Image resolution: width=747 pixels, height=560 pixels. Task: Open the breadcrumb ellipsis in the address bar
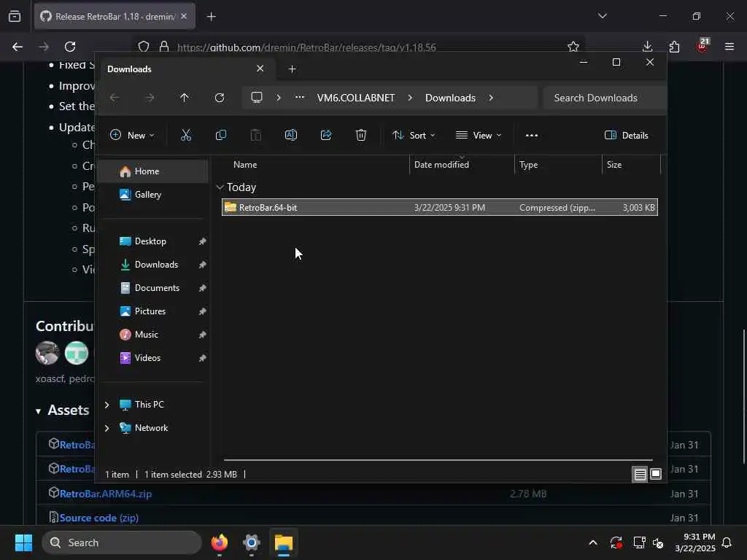click(299, 97)
